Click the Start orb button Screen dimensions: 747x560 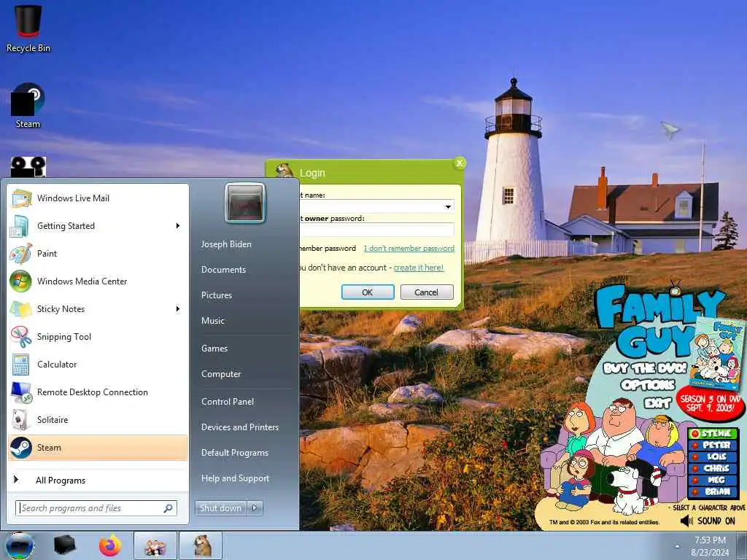click(19, 545)
